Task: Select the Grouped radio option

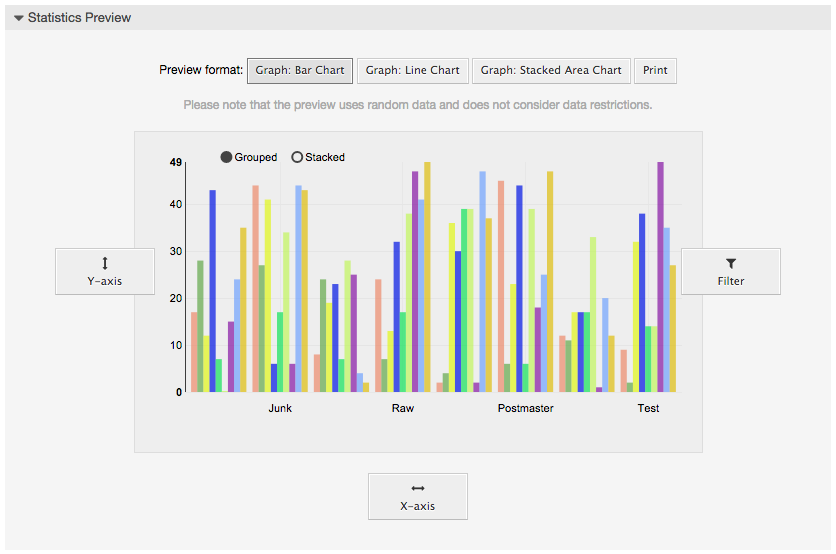Action: pyautogui.click(x=226, y=157)
